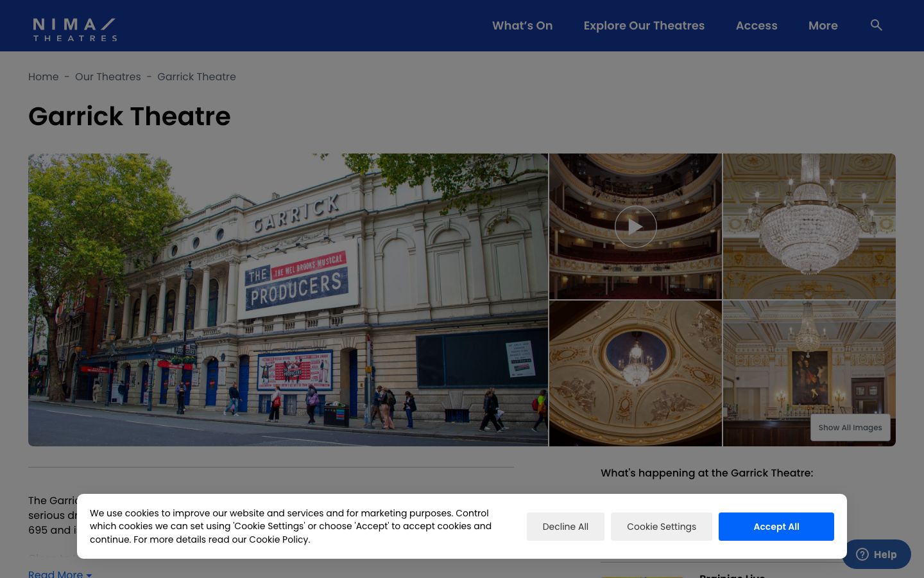View the crystal chandelier photo

(x=809, y=226)
